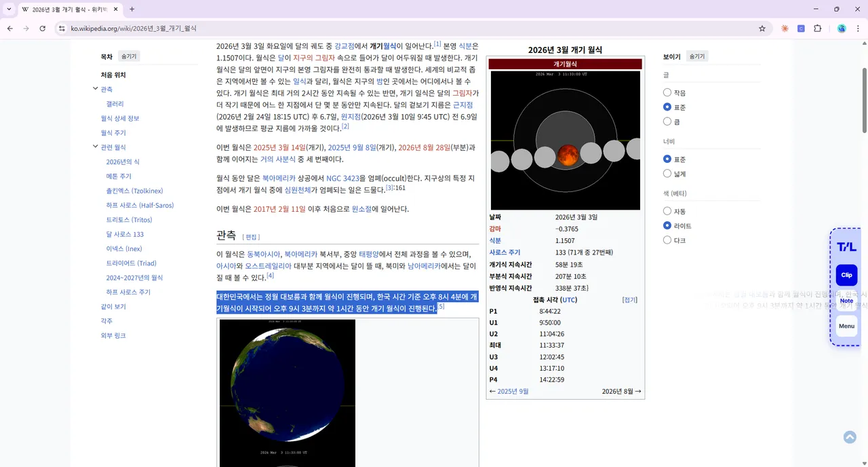
Task: Jump to 월식 주기 in contents
Action: [113, 133]
